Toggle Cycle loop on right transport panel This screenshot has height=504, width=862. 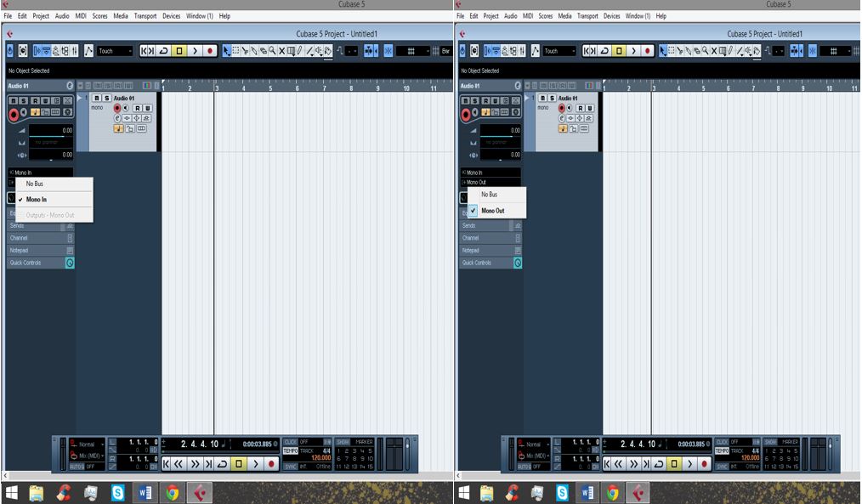pyautogui.click(x=658, y=464)
